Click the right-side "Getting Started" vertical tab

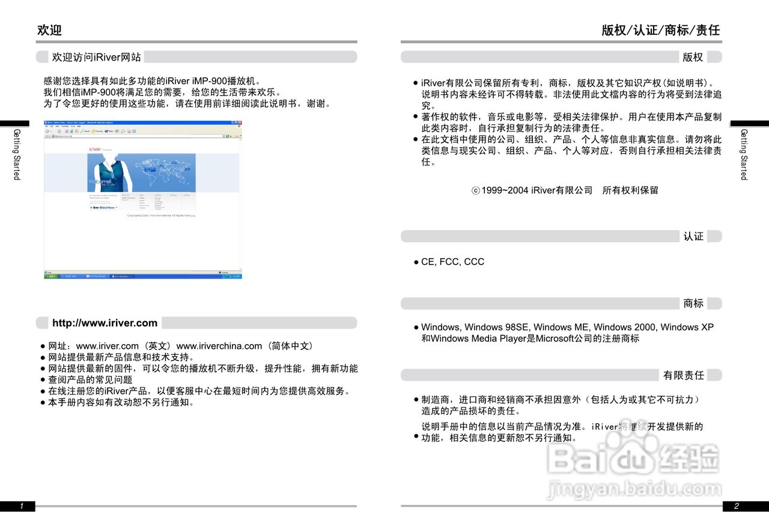point(744,154)
